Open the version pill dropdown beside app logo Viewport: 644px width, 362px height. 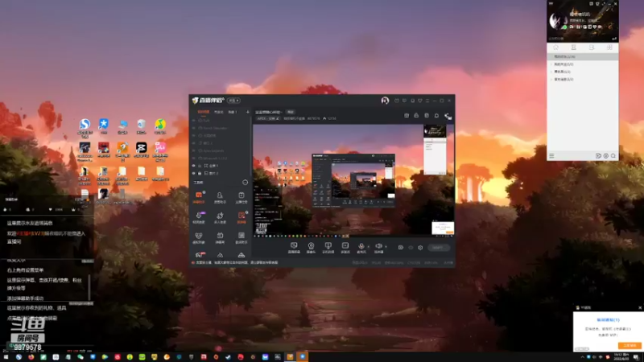coord(233,101)
